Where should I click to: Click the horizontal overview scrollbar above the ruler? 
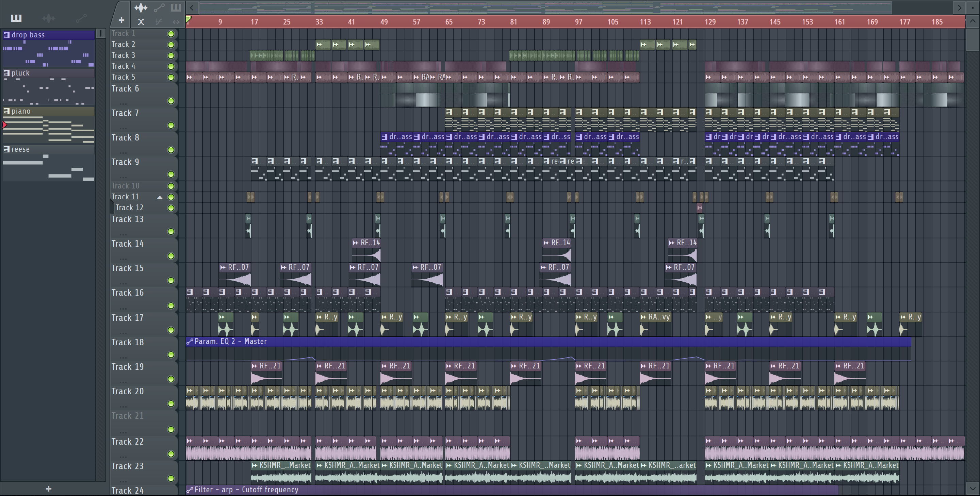point(545,7)
